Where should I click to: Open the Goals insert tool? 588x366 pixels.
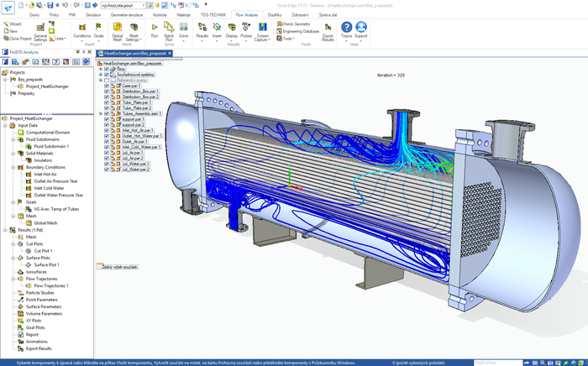[98, 31]
